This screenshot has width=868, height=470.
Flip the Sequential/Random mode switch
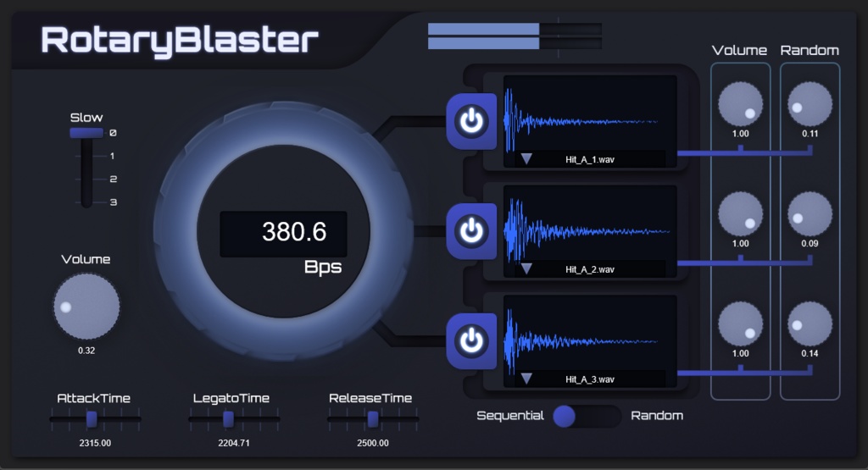click(587, 416)
